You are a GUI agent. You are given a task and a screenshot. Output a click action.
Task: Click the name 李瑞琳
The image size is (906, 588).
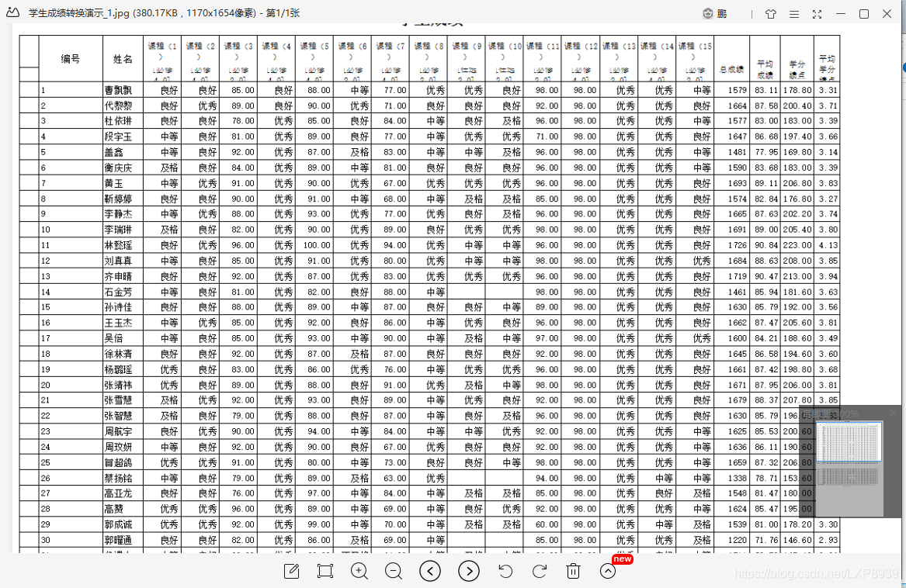(x=119, y=230)
